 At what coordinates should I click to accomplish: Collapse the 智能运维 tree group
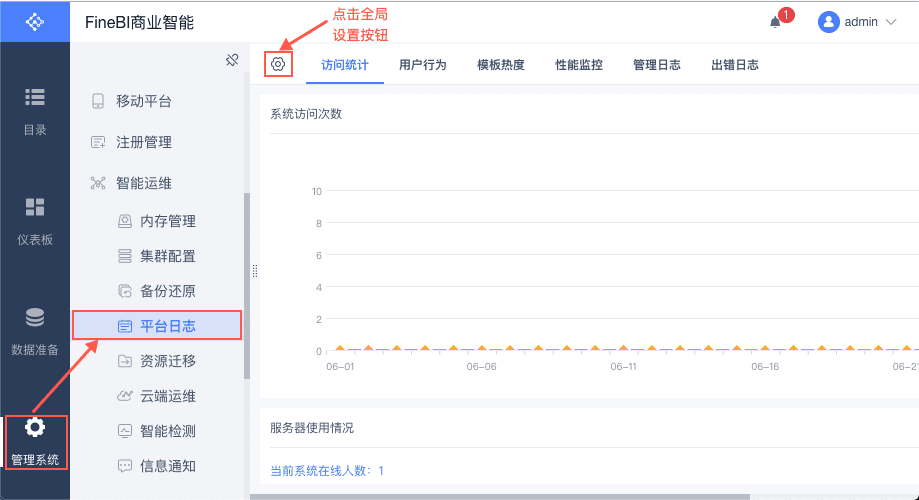(x=144, y=183)
